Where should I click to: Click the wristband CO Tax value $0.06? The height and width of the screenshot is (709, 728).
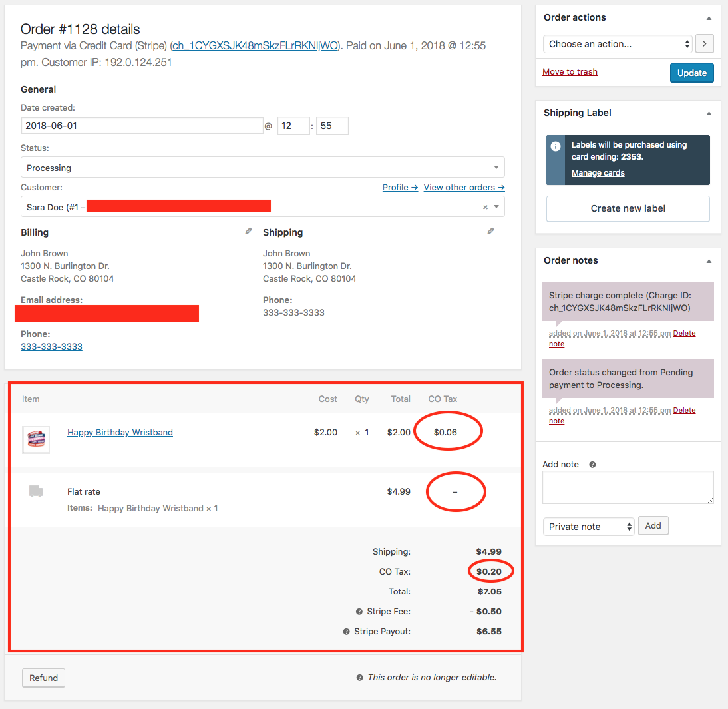click(445, 432)
